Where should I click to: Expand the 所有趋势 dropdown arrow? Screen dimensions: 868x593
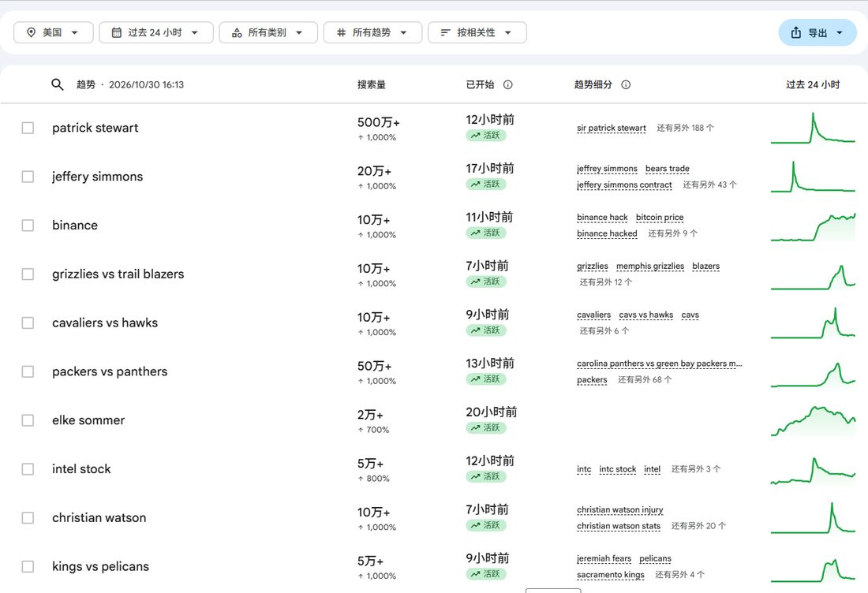tap(403, 32)
